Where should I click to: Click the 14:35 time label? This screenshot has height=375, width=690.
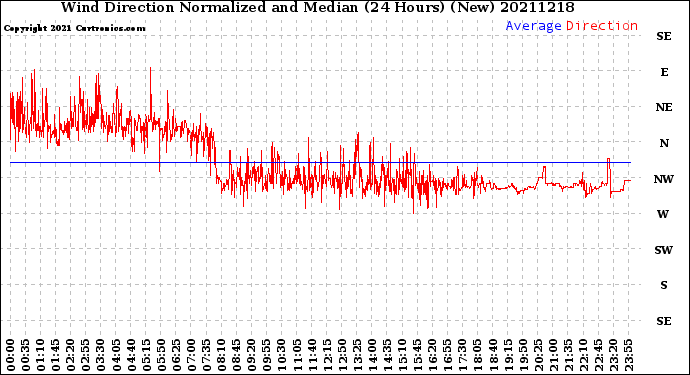[387, 355]
